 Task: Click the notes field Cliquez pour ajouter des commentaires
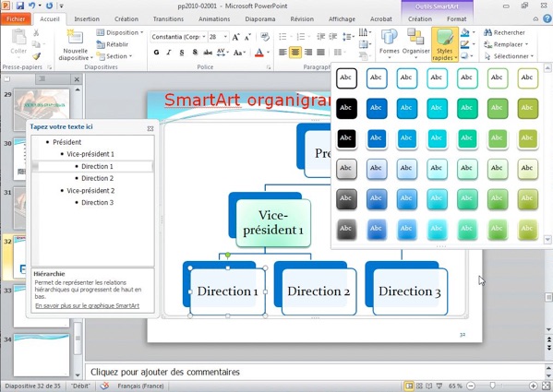click(x=315, y=372)
